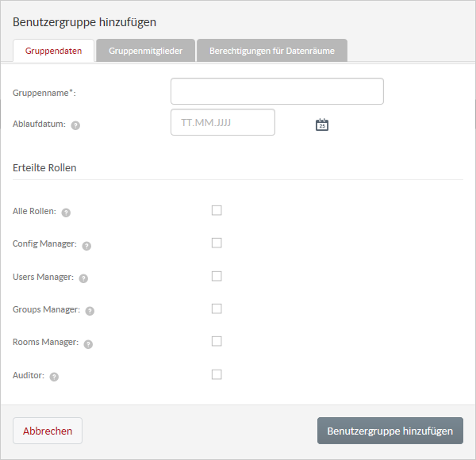Viewport: 476px width, 460px height.
Task: Show help for Rooms Manager role
Action: pyautogui.click(x=88, y=344)
